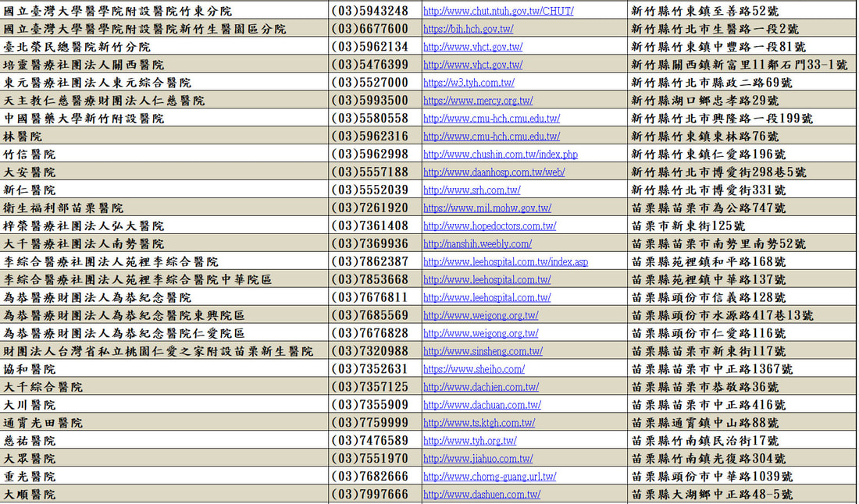Select phone number (03)7320988

point(370,351)
